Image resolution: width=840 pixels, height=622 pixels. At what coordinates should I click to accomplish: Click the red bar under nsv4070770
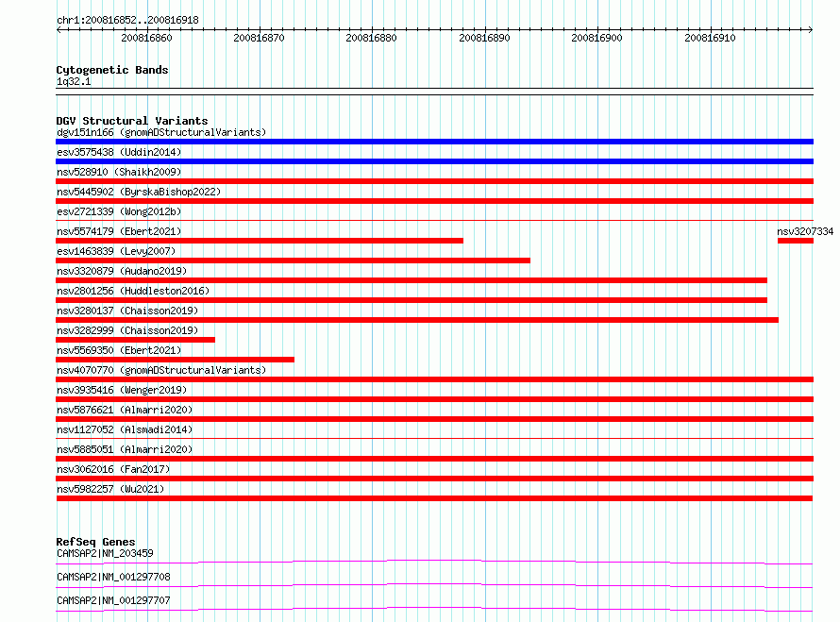[434, 379]
